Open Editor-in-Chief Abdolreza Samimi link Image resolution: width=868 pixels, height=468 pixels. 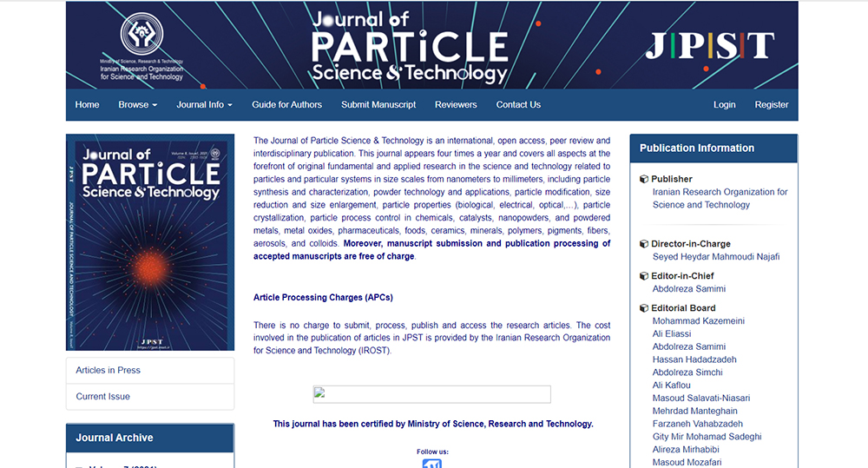tap(688, 289)
